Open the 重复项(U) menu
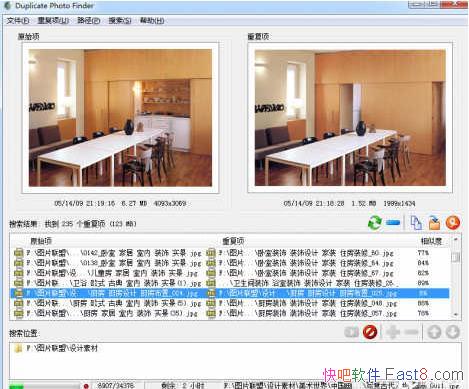The height and width of the screenshot is (389, 469). pos(53,21)
